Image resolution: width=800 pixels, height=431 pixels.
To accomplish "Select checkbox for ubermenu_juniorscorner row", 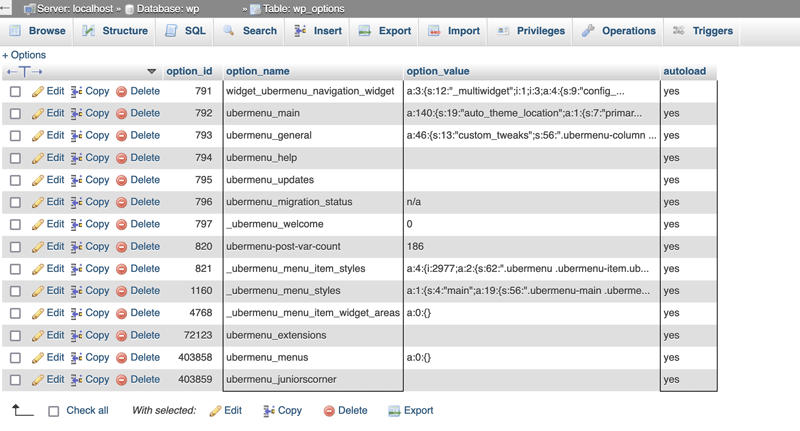I will click(15, 380).
